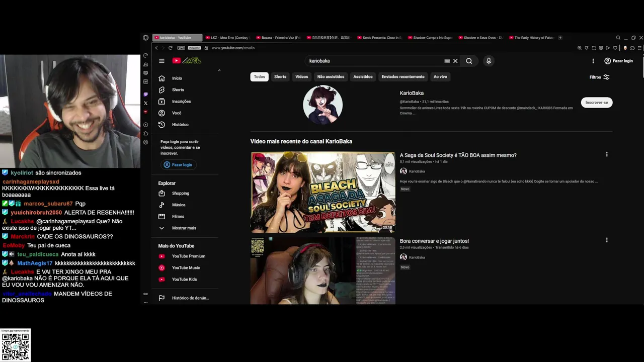Screen dimensions: 644x362
Task: Open YouTube Music link
Action: point(186,268)
